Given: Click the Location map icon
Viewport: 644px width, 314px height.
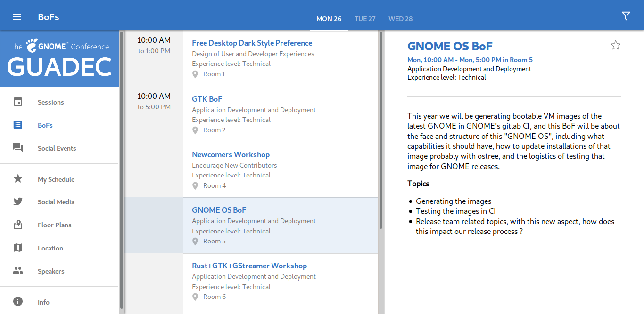Looking at the screenshot, I should click(x=18, y=248).
